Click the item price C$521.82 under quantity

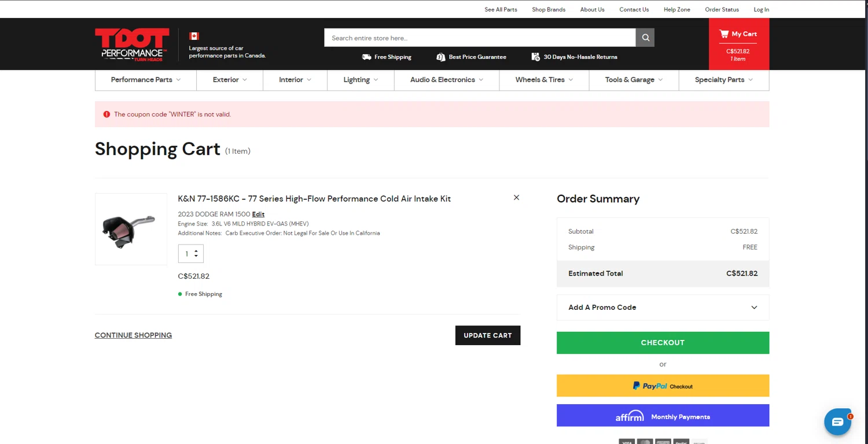click(194, 276)
